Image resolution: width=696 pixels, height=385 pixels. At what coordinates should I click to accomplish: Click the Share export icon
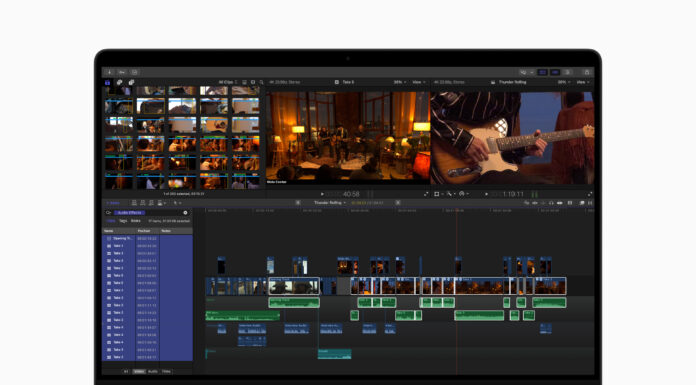pyautogui.click(x=587, y=72)
